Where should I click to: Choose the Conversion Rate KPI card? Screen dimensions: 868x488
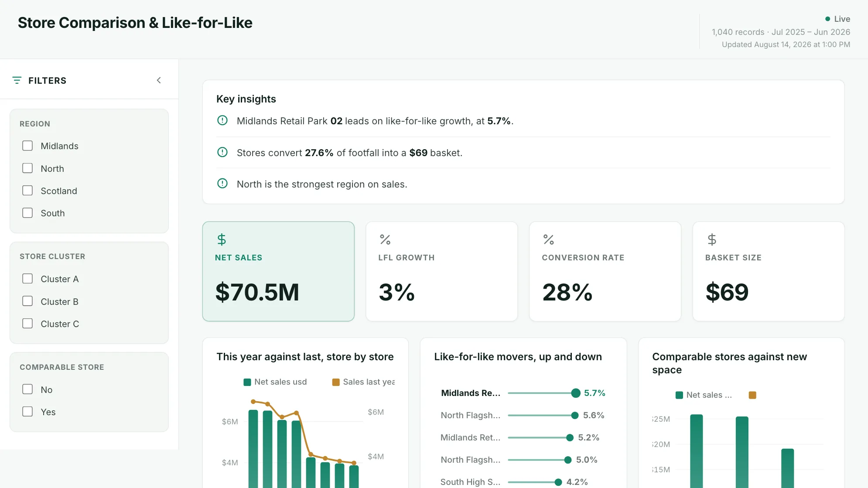coord(605,271)
